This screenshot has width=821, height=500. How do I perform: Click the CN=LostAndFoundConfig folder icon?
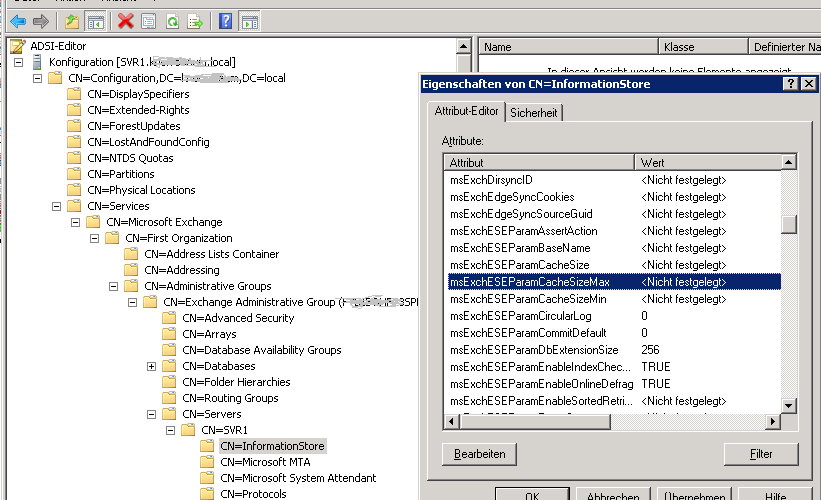click(x=74, y=142)
